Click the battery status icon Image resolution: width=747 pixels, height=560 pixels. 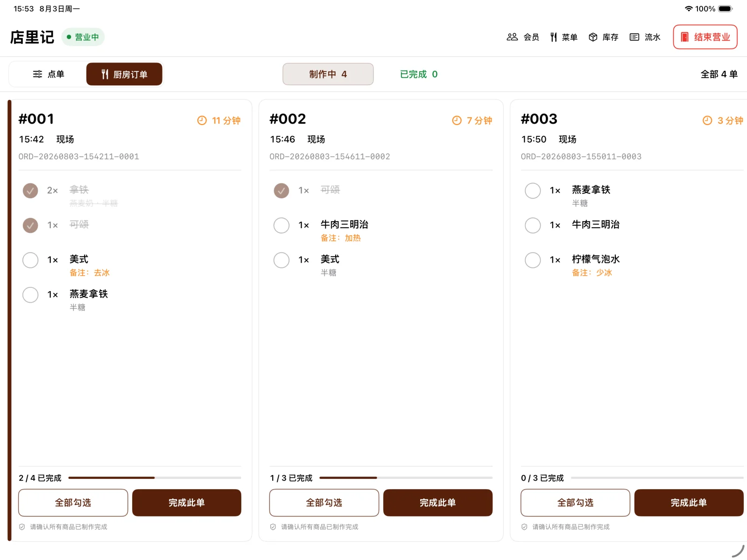pyautogui.click(x=726, y=8)
